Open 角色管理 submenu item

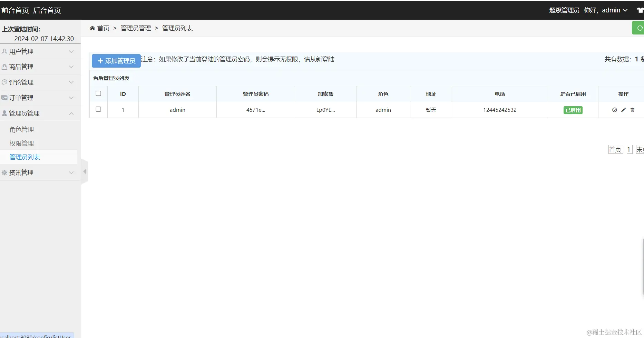click(22, 130)
